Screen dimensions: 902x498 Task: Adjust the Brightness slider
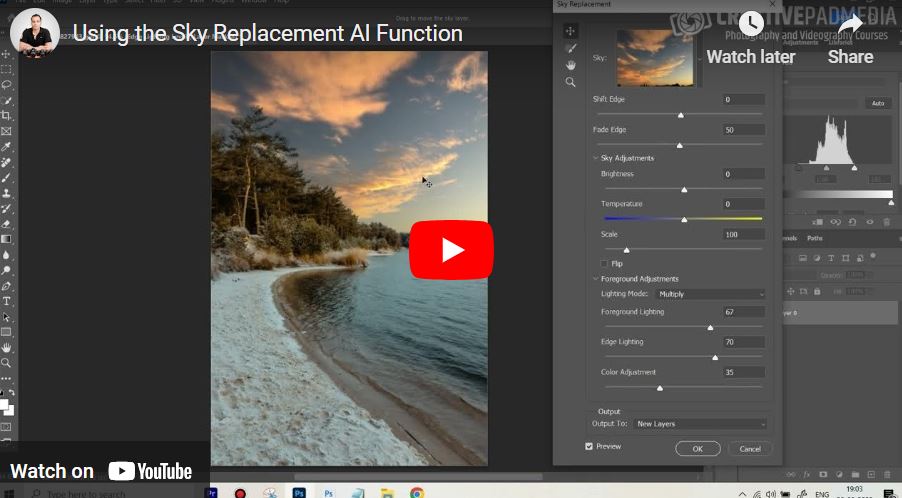[684, 189]
